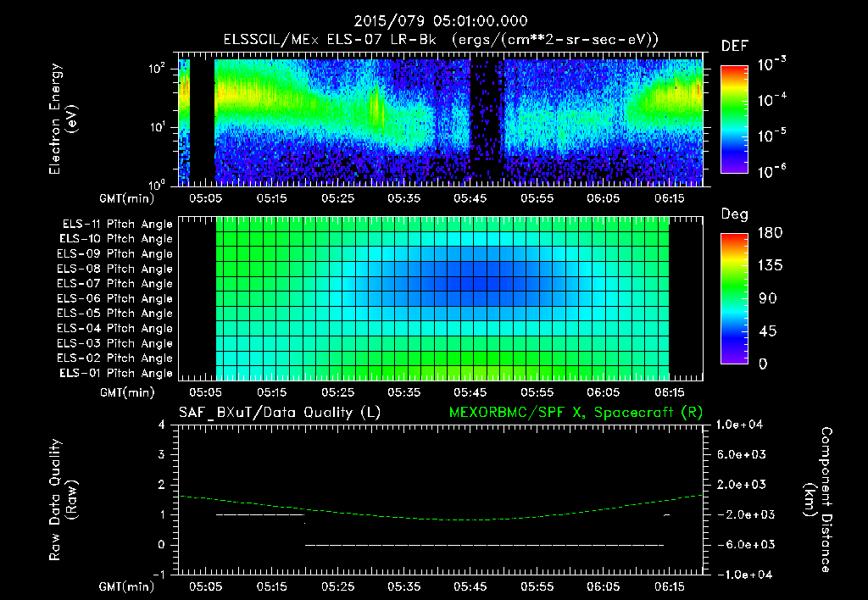Click the 06:05 tick on the bottom plot axis
The height and width of the screenshot is (600, 868).
pos(603,586)
